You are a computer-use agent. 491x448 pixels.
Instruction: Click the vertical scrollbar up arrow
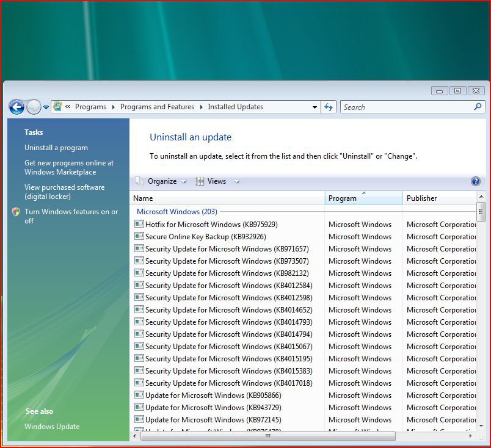pos(481,197)
